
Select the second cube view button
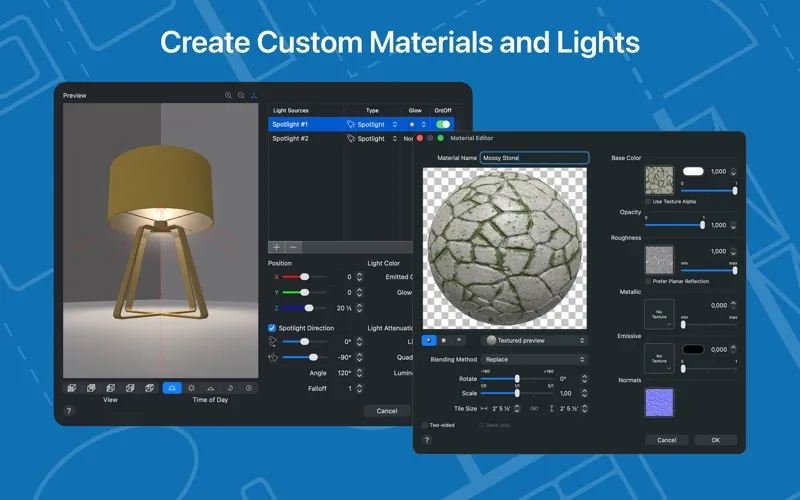pos(91,388)
